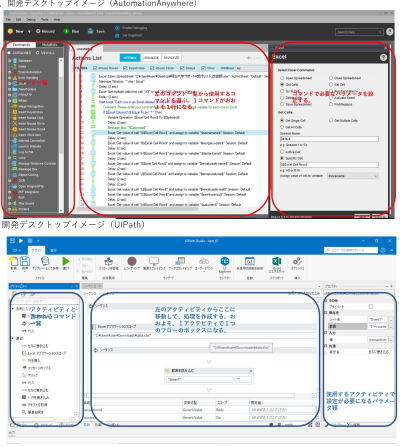This screenshot has width=400, height=447.
Task: Select the Active Cell radio option
Action: point(282,152)
